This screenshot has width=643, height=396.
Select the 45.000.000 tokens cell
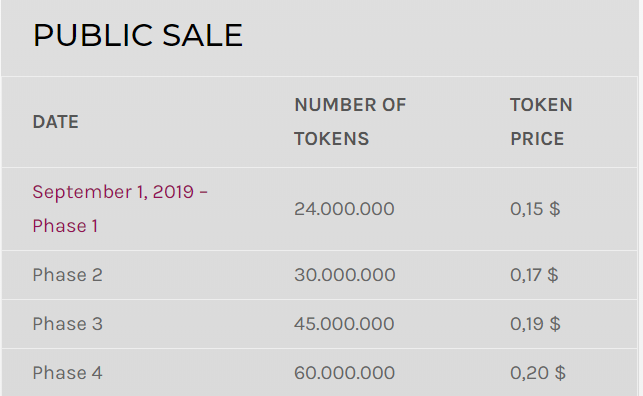tap(344, 324)
